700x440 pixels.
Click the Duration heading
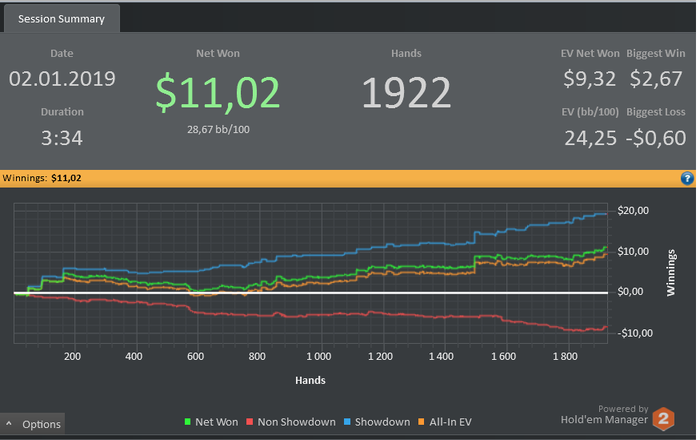click(x=62, y=112)
